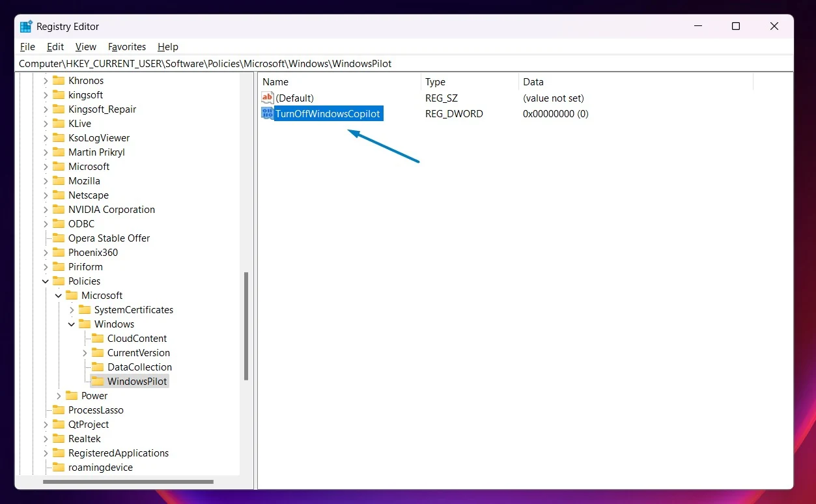Sort values by the Name column header
This screenshot has height=504, width=816.
click(339, 82)
